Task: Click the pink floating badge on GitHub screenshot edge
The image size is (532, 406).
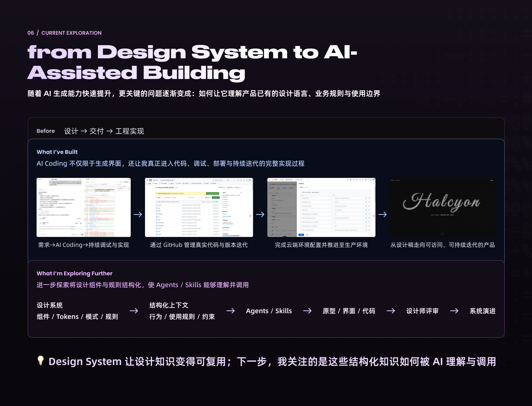Action: 250,216
